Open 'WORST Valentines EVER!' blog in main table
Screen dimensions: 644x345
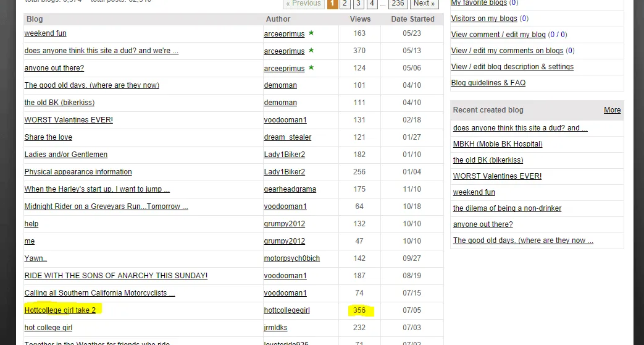pyautogui.click(x=69, y=120)
